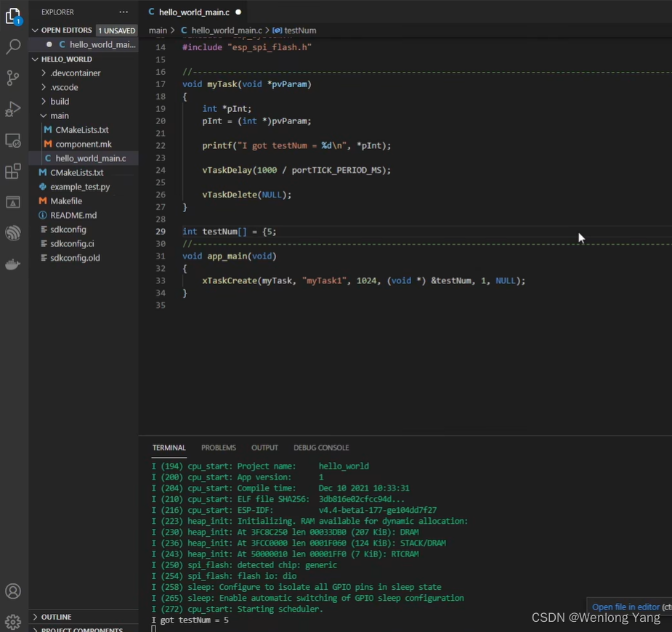
Task: Switch to the TERMINAL panel tab
Action: click(x=169, y=447)
